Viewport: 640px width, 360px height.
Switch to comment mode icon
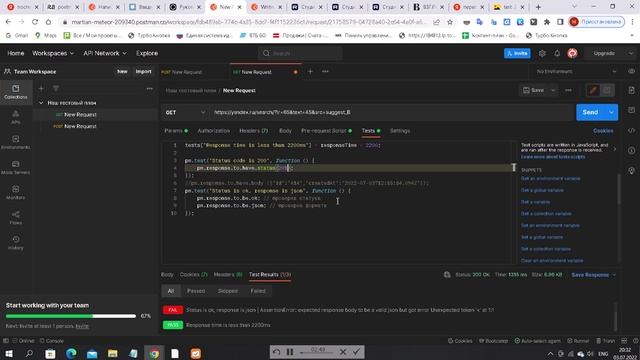pos(607,90)
